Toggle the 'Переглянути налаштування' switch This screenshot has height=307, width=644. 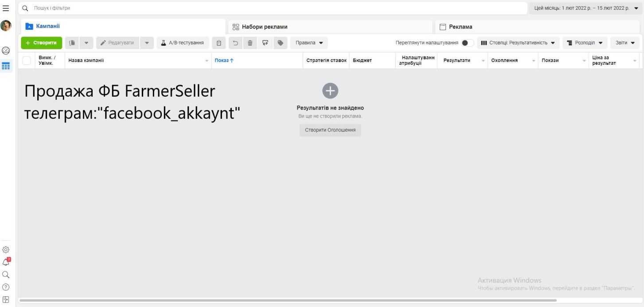click(x=468, y=43)
